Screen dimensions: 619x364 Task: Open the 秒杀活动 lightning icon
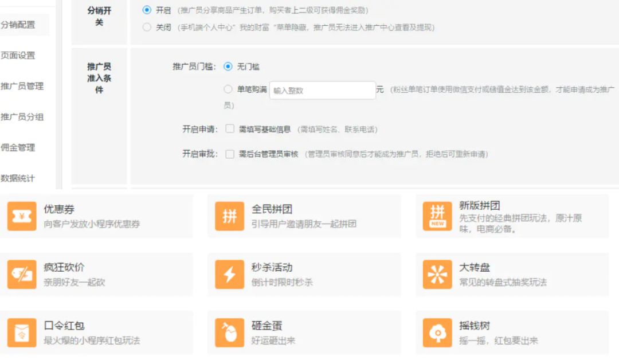pyautogui.click(x=229, y=275)
